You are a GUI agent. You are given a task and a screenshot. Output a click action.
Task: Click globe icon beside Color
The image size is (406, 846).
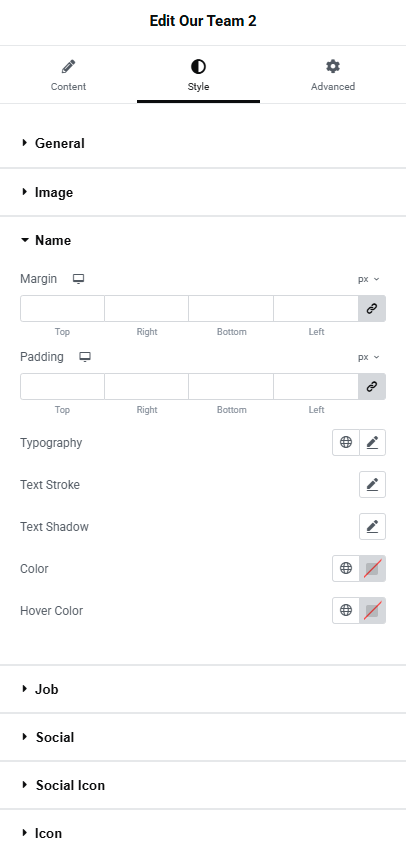pos(346,568)
